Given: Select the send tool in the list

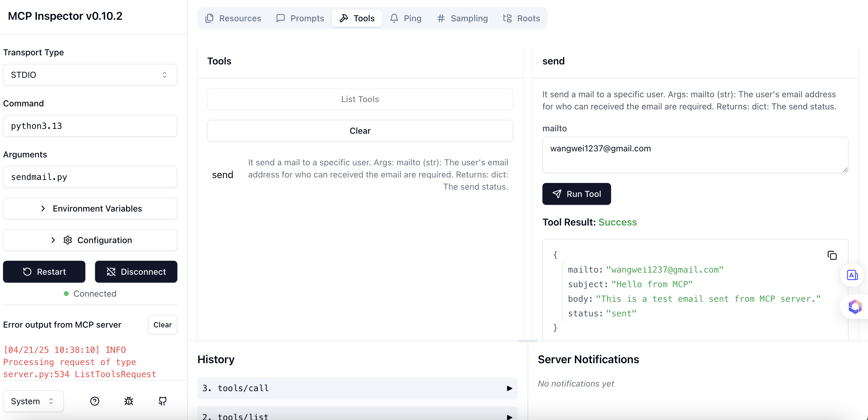Looking at the screenshot, I should coord(360,175).
